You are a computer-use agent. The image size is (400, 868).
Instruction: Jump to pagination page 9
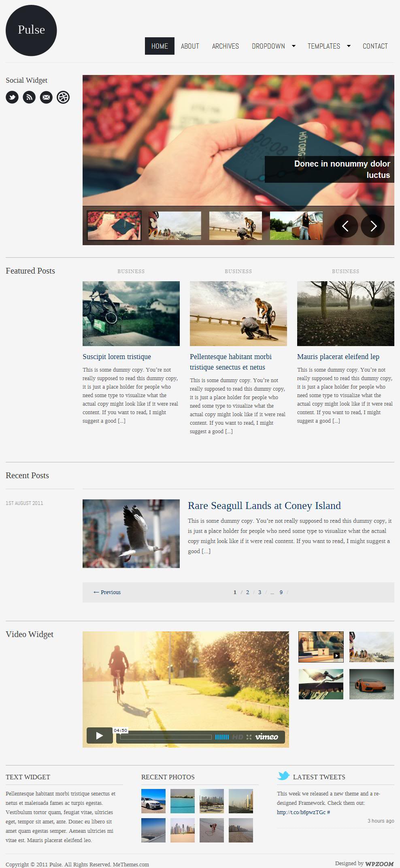pos(281,592)
